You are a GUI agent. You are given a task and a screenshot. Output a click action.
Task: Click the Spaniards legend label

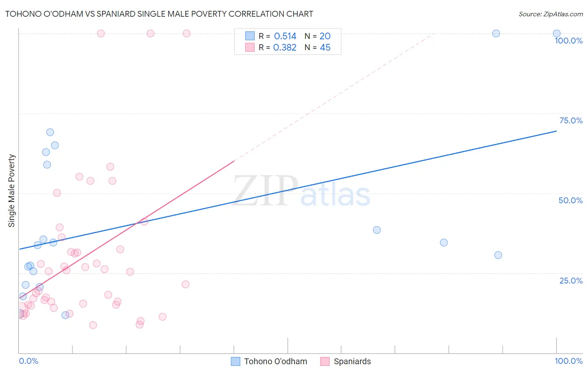click(352, 361)
